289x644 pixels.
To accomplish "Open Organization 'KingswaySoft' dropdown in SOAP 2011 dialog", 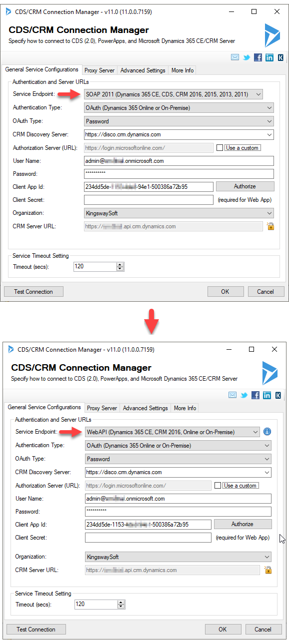I will coord(179,213).
